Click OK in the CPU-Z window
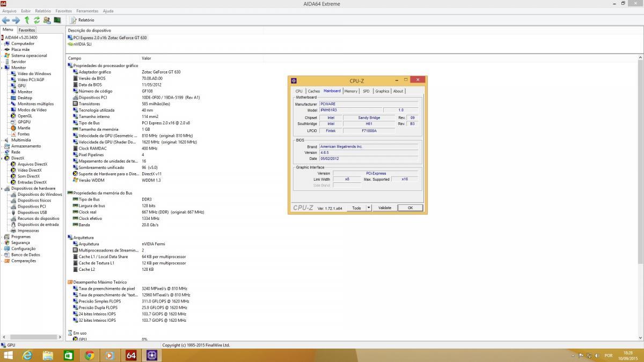The image size is (644, 362). coord(411,208)
